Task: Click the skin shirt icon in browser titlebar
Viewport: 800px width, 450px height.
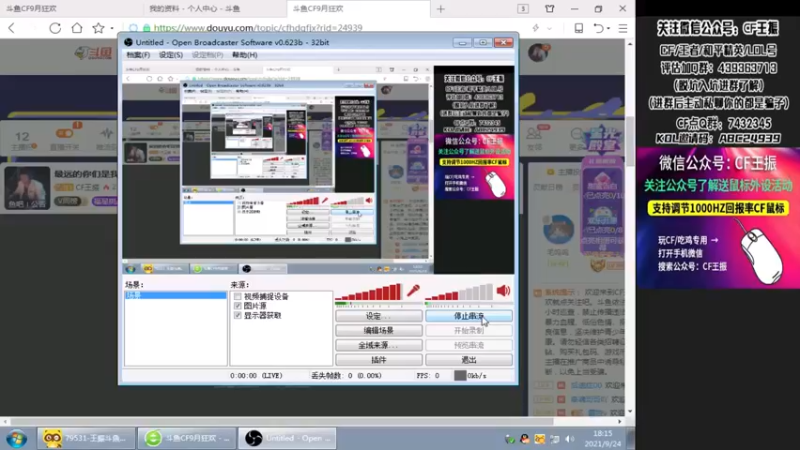Action: pos(549,9)
